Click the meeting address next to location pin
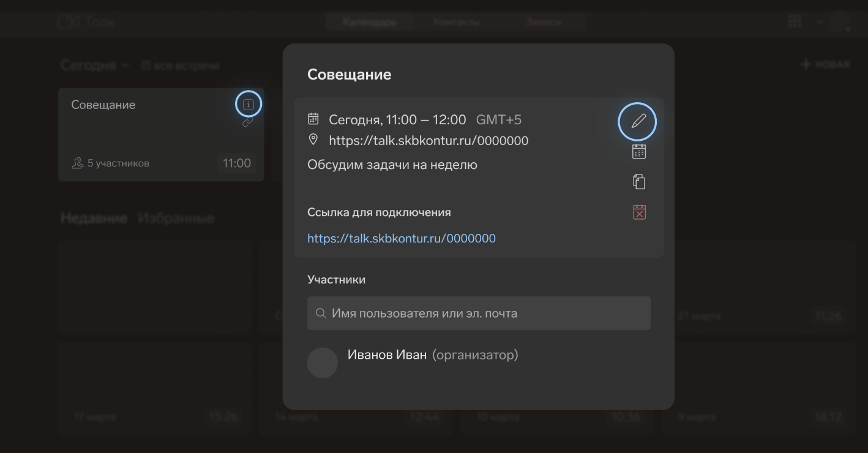 click(428, 141)
